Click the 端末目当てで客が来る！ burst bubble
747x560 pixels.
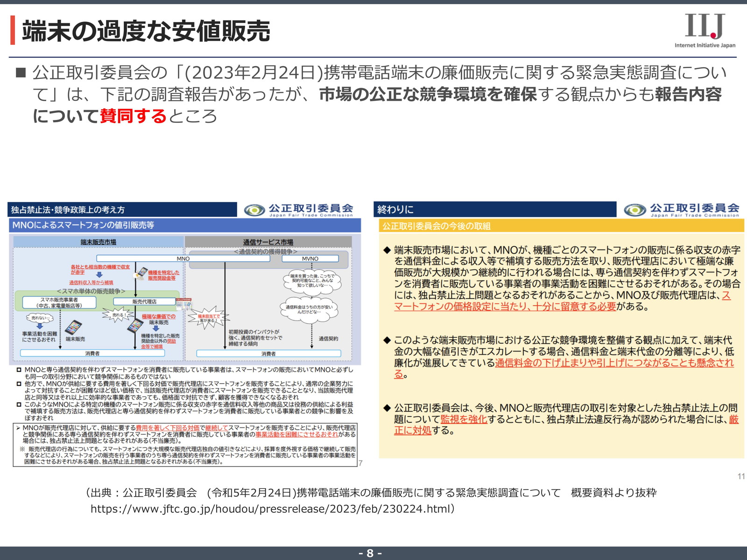click(x=209, y=318)
